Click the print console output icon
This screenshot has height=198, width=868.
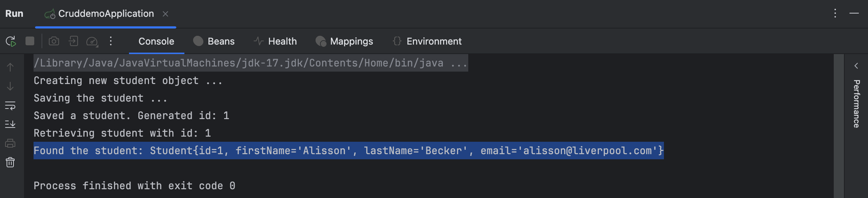(10, 143)
